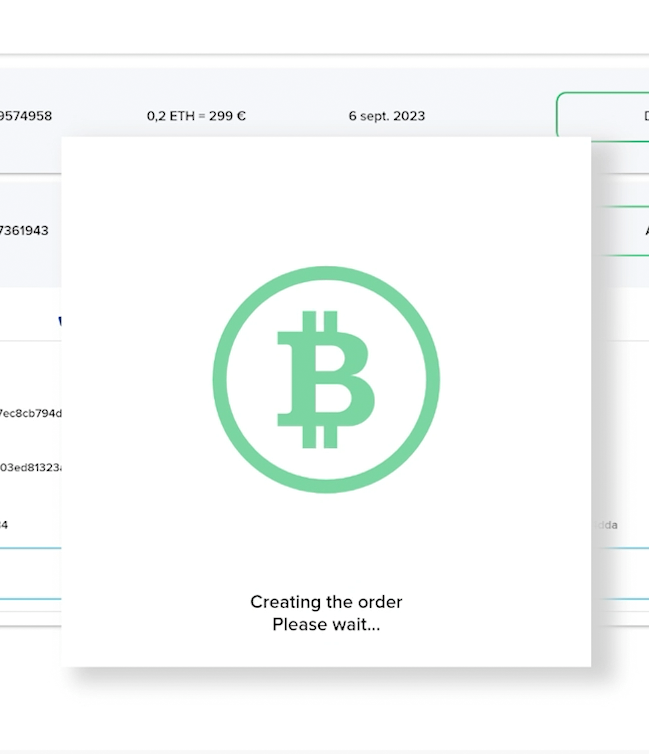Viewport: 649px width, 754px height.
Task: Click the partially hidden blue logo behind the modal's left edge
Action: click(60, 322)
